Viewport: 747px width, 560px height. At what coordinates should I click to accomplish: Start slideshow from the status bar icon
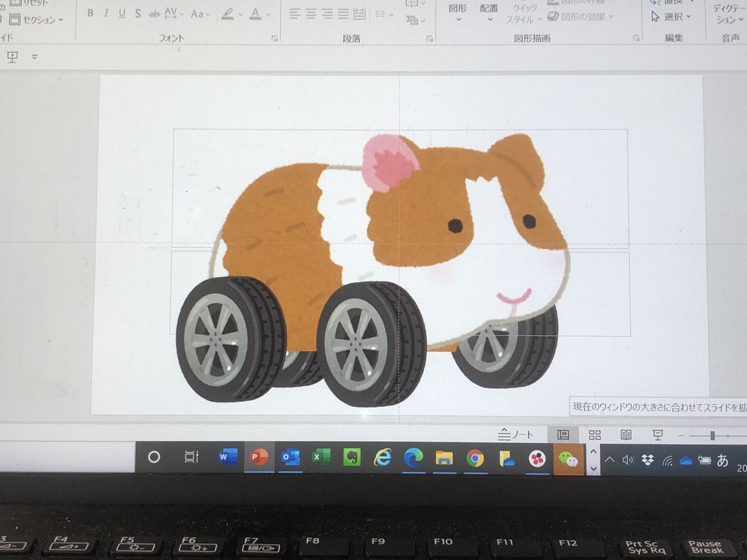point(657,434)
